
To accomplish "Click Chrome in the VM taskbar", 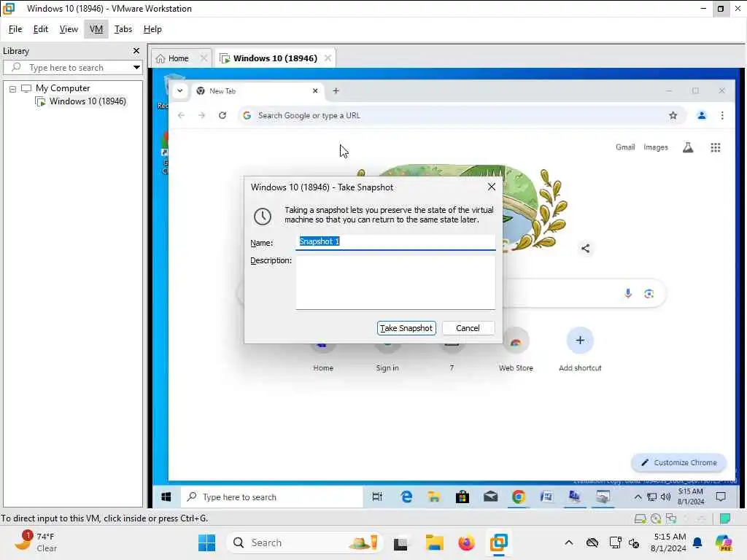I will pyautogui.click(x=519, y=497).
